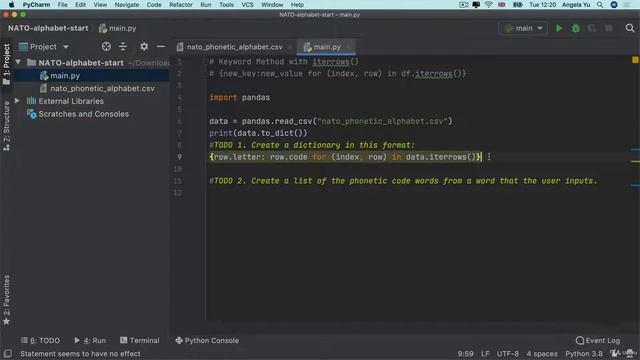Close the main.py editor tab
Viewport: 640px width, 360px height.
tap(348, 47)
